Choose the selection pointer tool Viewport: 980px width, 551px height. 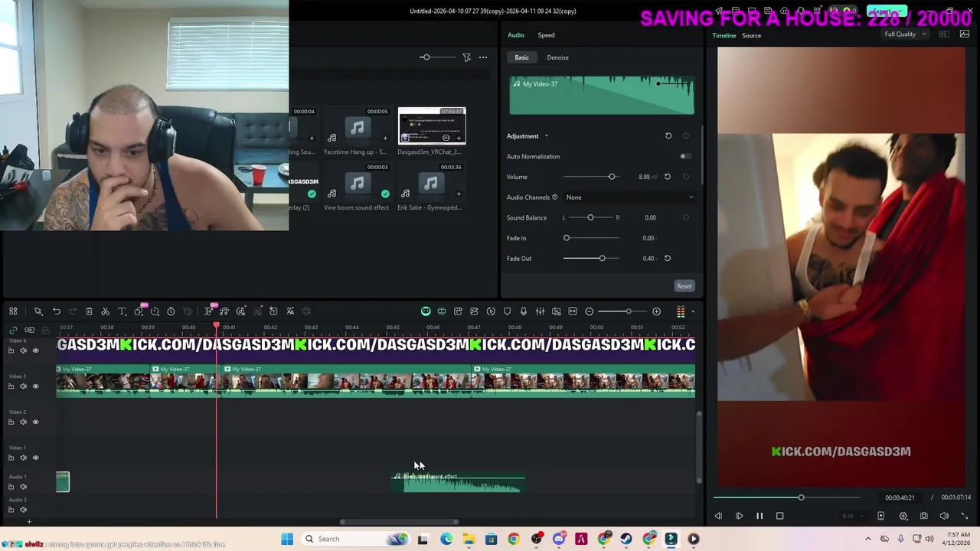tap(38, 311)
